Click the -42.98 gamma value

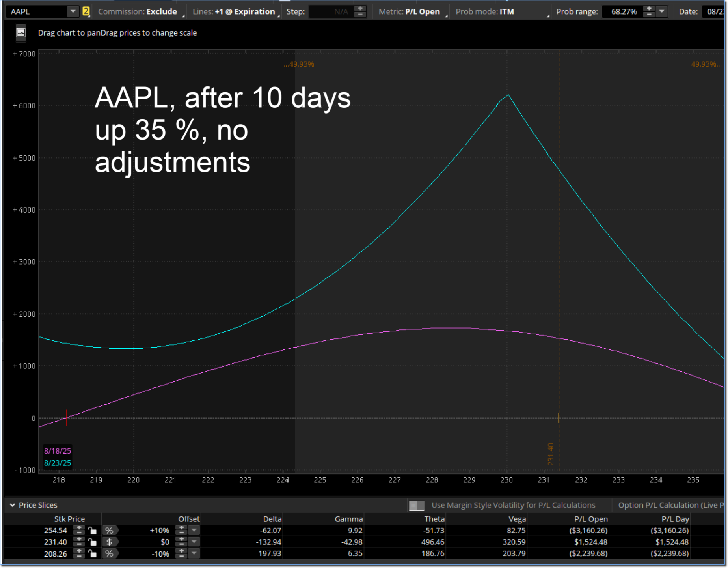352,542
